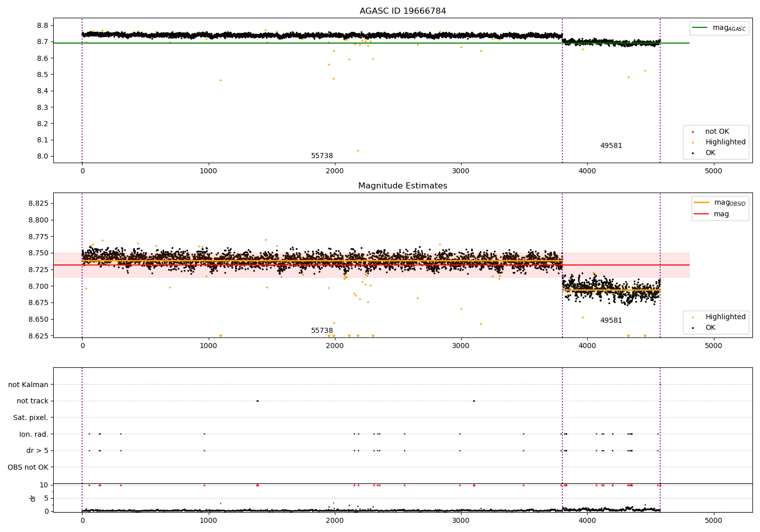The height and width of the screenshot is (532, 760).
Task: Click the 'Sat. pixel.' row label
Action: [31, 418]
